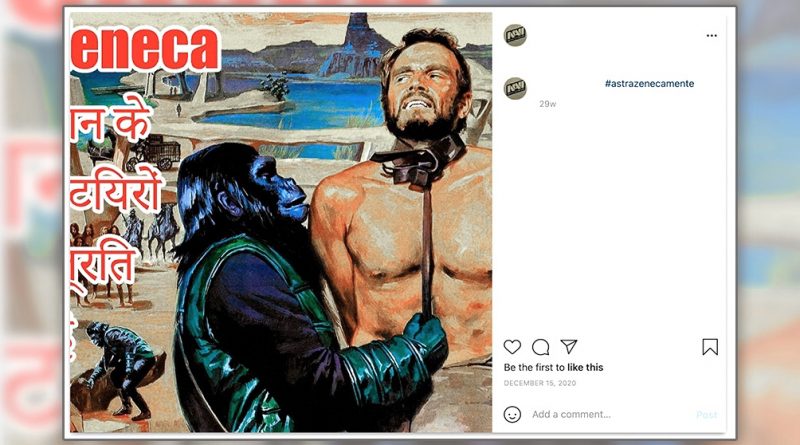Open the emoji picker smiley icon
The width and height of the screenshot is (800, 445).
coord(512,414)
